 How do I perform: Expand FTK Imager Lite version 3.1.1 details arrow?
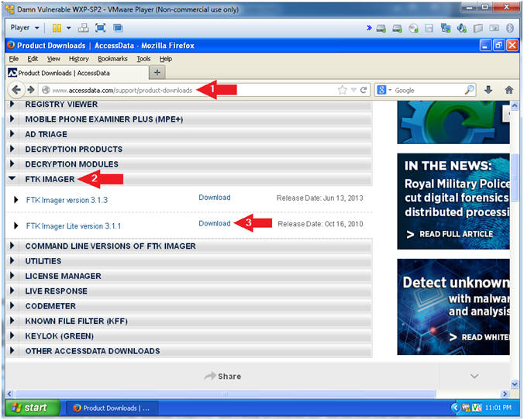click(16, 225)
